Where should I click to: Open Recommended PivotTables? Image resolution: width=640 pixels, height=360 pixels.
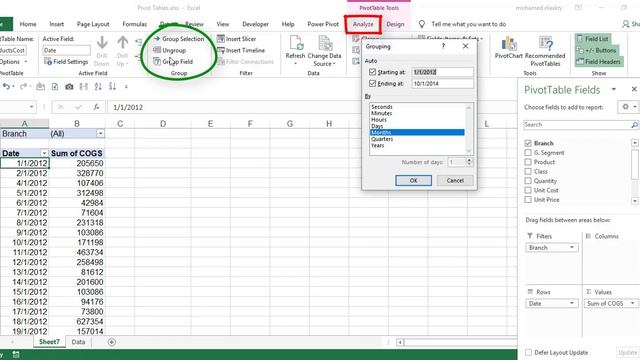[545, 51]
